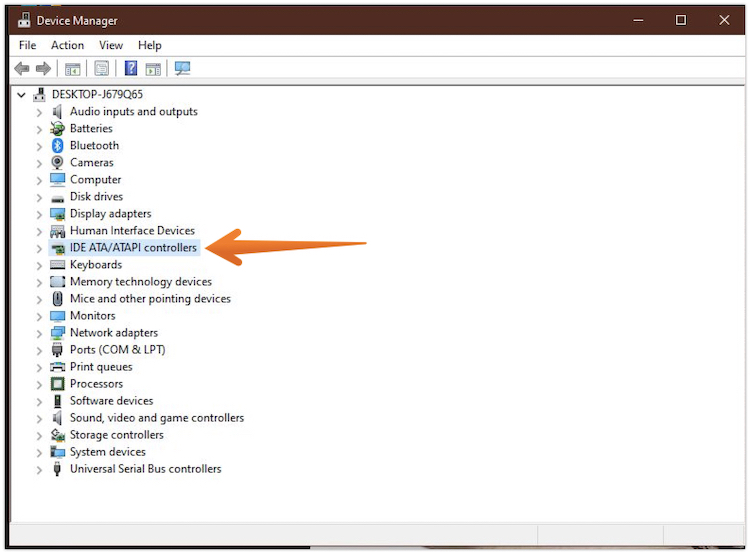Select Sound, video and game controllers

[x=156, y=418]
